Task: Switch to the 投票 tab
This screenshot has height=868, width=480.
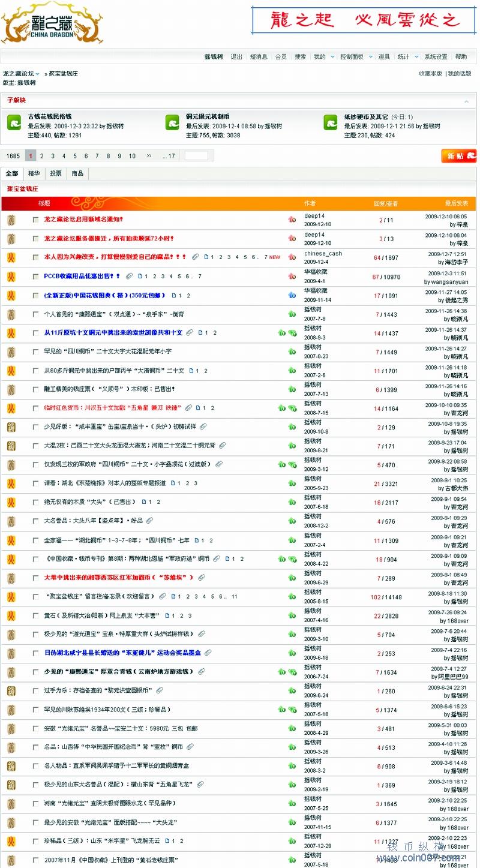Action: [56, 173]
